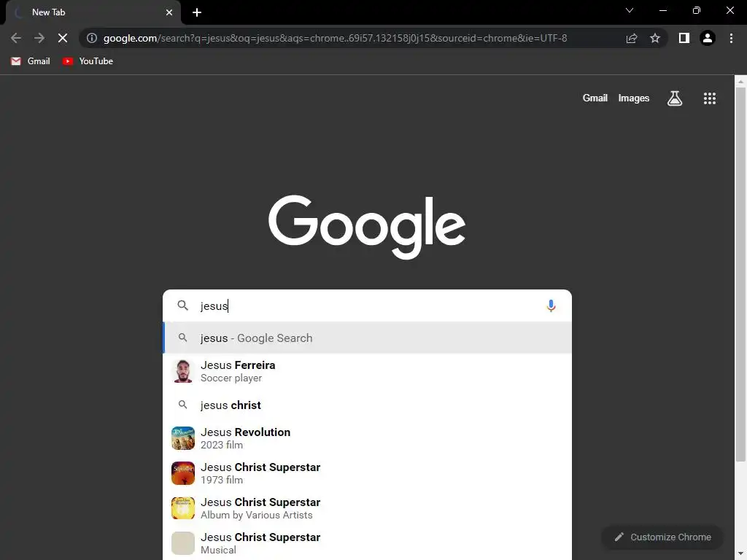Viewport: 747px width, 560px height.
Task: Minimize the Chrome window
Action: (x=662, y=10)
